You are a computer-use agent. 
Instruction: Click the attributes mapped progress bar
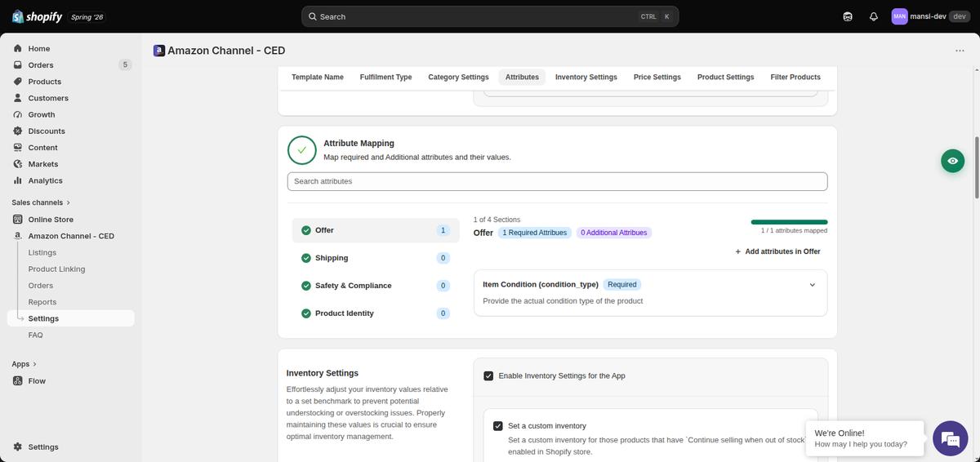789,222
